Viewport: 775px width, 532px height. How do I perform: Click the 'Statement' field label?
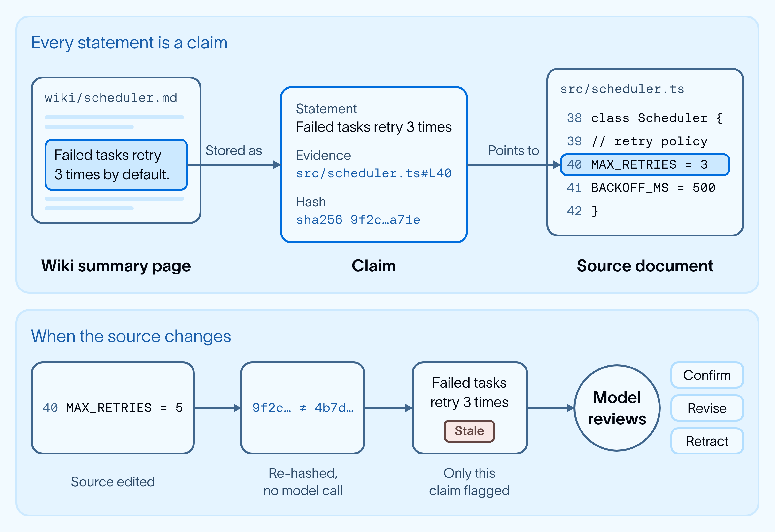[x=326, y=109]
